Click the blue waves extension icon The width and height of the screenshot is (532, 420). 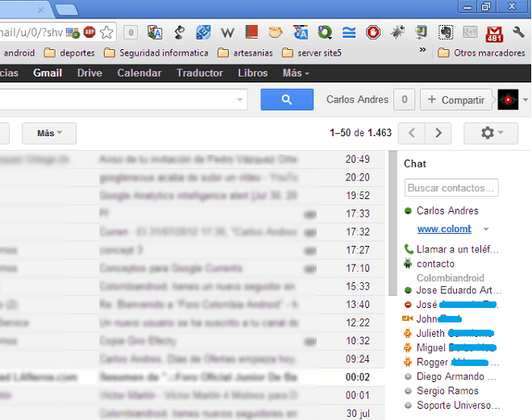pos(349,32)
